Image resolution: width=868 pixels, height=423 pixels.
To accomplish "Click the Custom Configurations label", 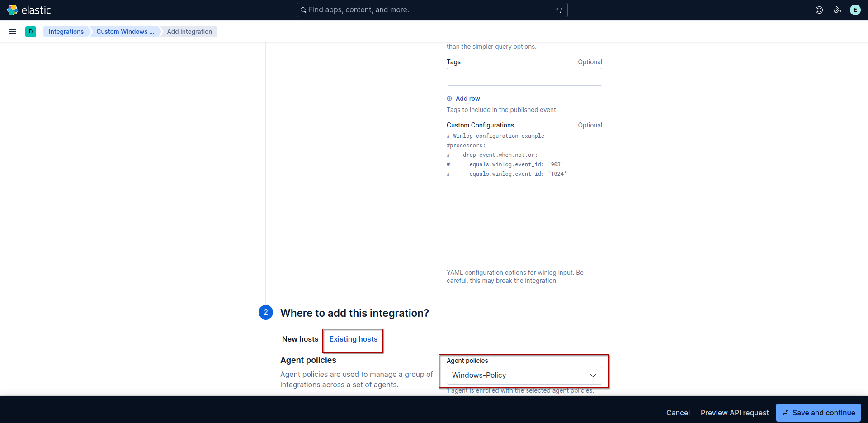I will coord(480,125).
